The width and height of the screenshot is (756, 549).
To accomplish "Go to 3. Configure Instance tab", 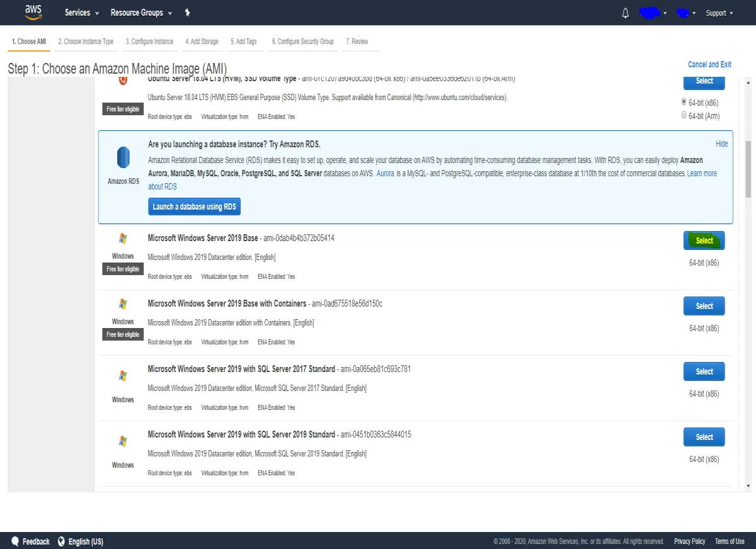I will pos(149,42).
